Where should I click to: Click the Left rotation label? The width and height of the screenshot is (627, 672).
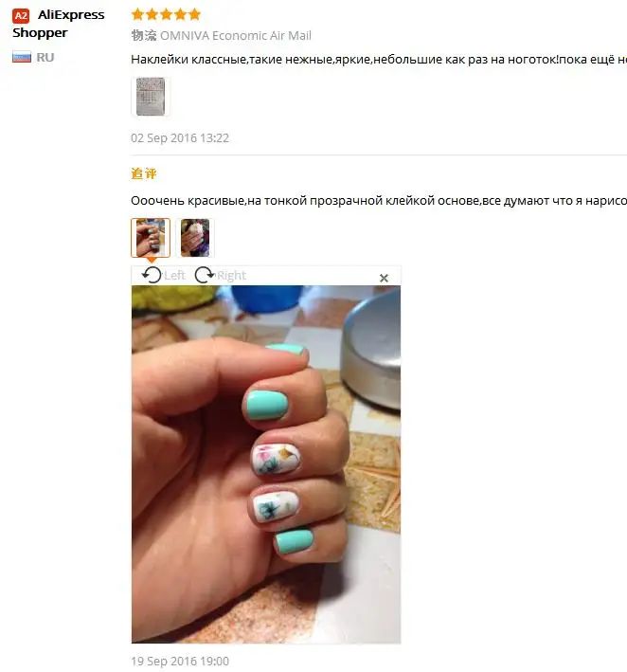pos(174,275)
